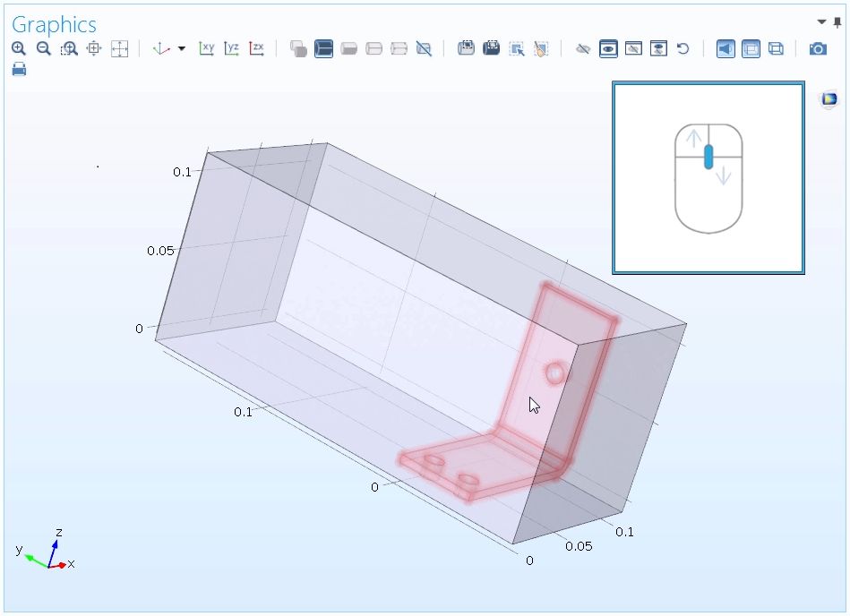
Task: Click the Print icon below the zoom tools
Action: pos(19,69)
